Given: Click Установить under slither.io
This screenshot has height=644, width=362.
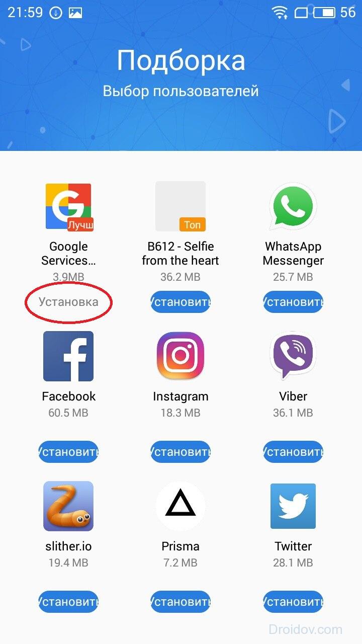Looking at the screenshot, I should [68, 602].
